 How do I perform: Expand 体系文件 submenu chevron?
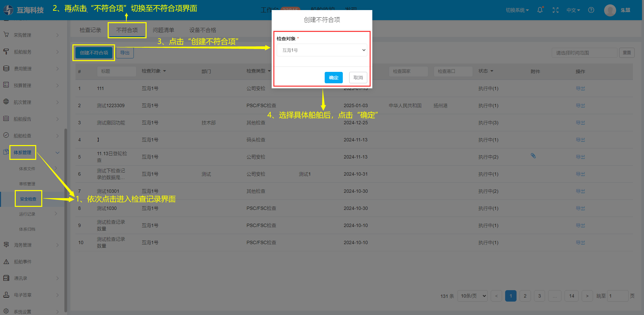56,168
